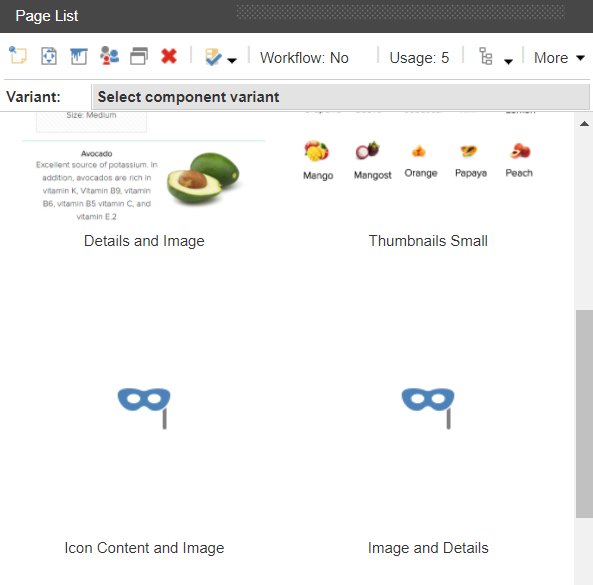Open the More dropdown menu
593x585 pixels.
[559, 58]
